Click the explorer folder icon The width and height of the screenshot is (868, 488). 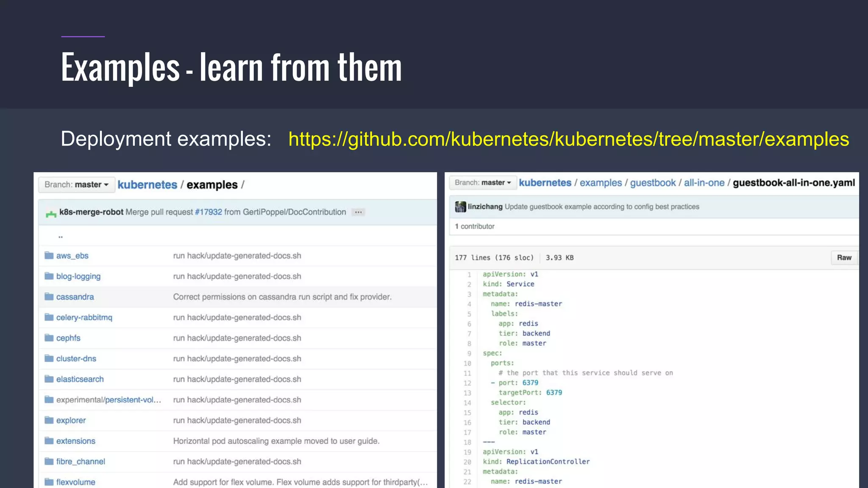pyautogui.click(x=49, y=420)
